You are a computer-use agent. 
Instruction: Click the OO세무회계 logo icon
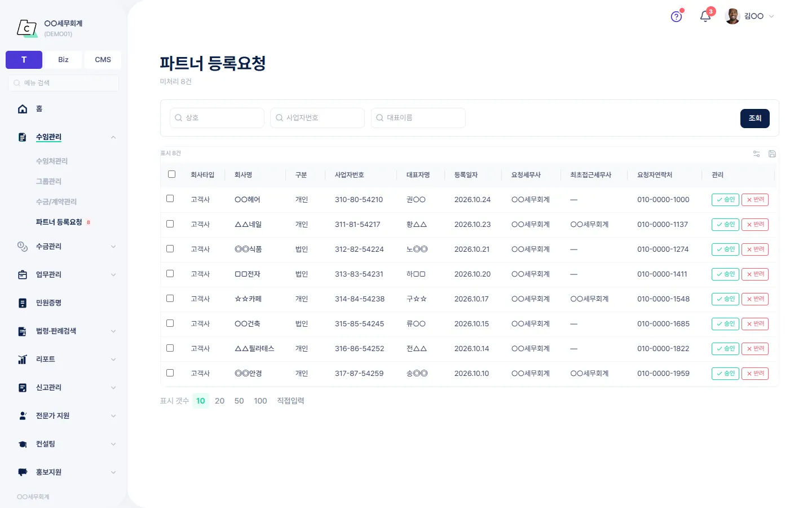pyautogui.click(x=27, y=28)
